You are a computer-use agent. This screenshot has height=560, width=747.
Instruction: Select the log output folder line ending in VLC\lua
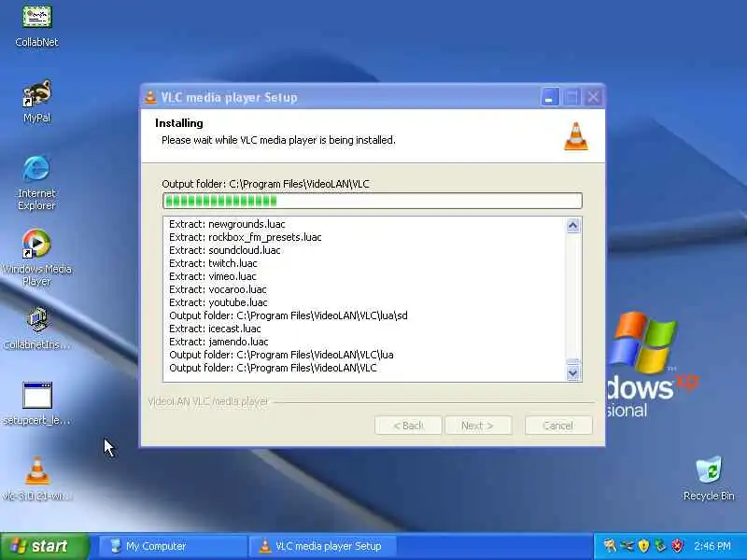(281, 355)
